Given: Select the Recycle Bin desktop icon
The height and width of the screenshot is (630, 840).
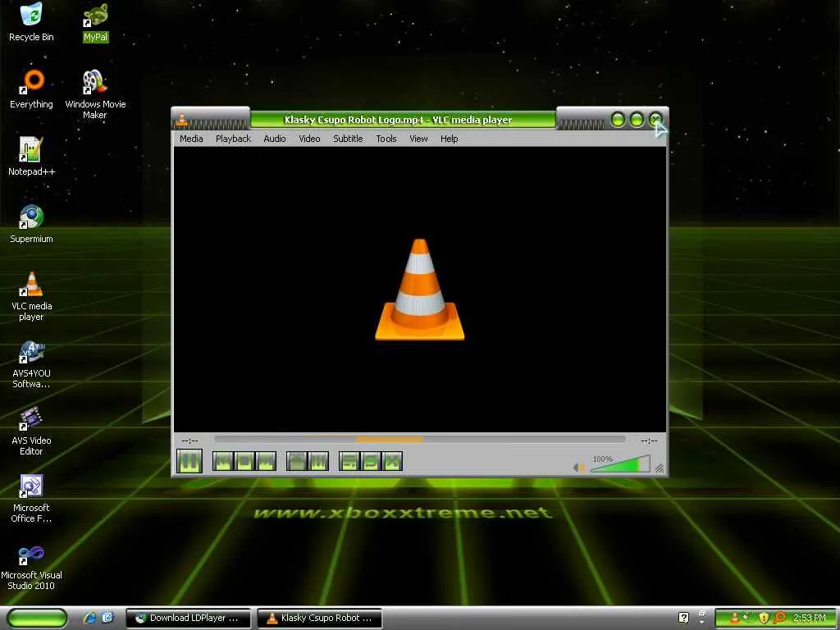Looking at the screenshot, I should point(31,22).
